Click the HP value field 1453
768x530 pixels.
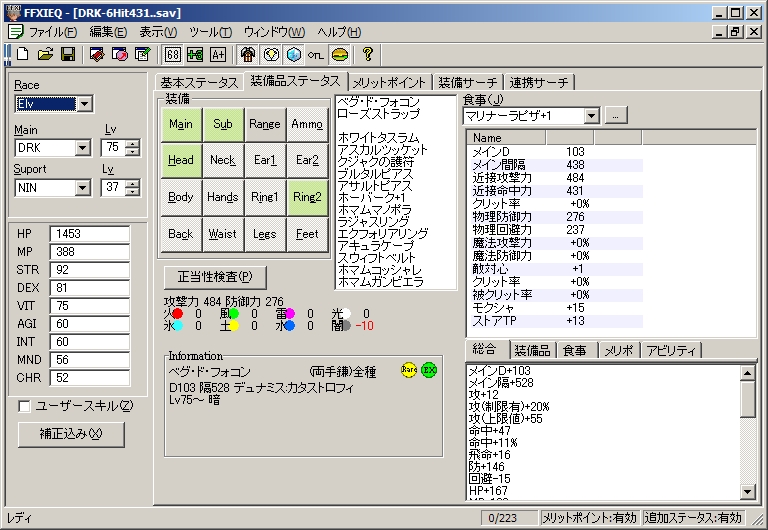coord(90,234)
